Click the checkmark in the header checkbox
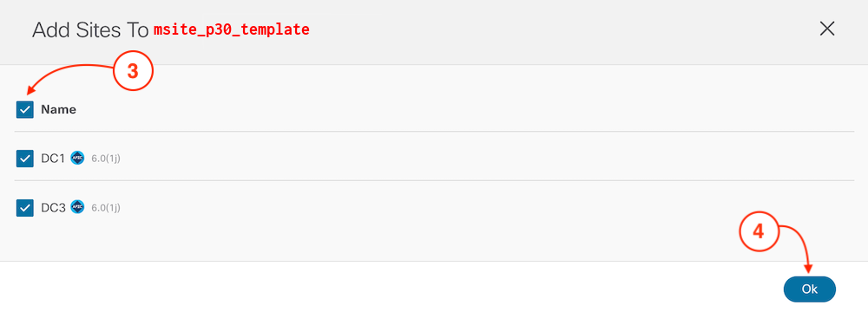Image resolution: width=868 pixels, height=312 pixels. point(25,109)
